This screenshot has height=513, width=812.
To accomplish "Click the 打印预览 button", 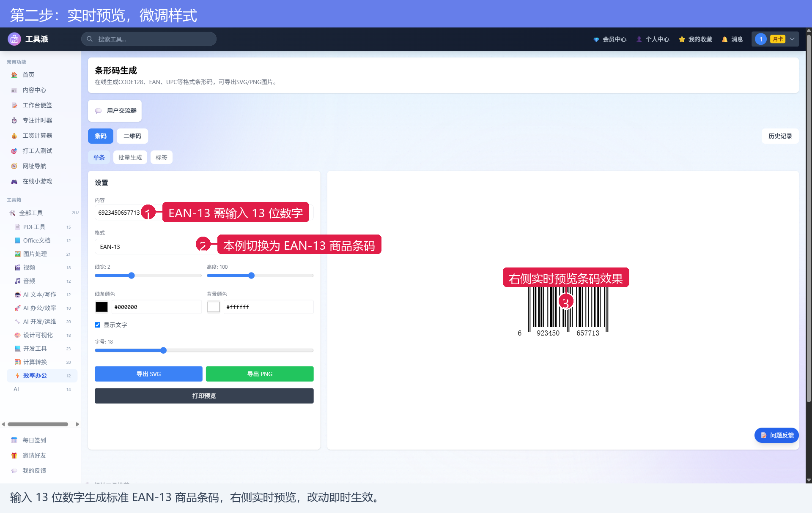I will (204, 396).
